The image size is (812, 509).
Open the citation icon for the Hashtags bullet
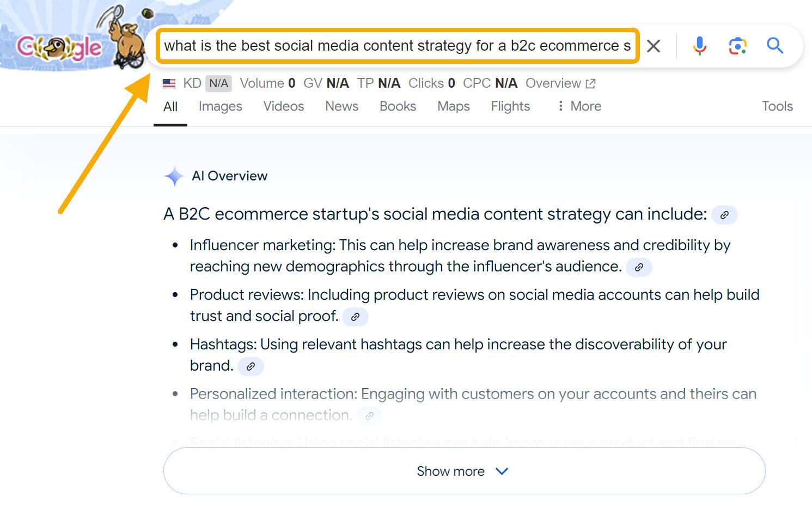click(251, 366)
